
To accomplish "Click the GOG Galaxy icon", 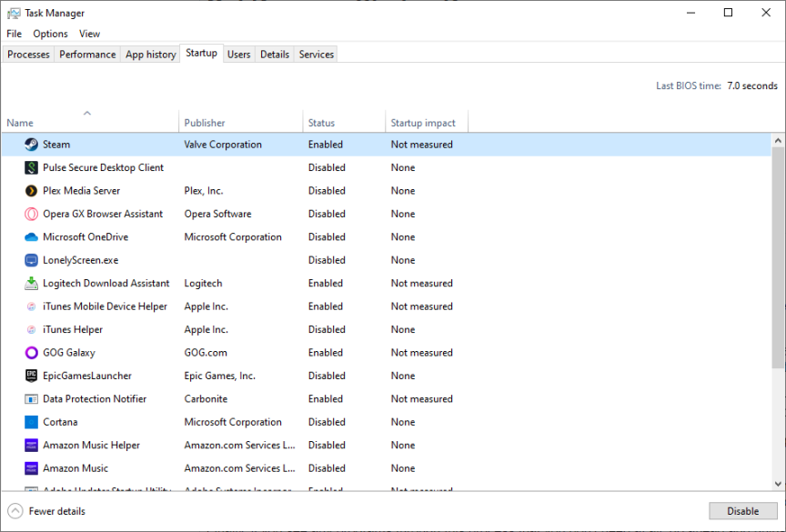I will click(31, 353).
